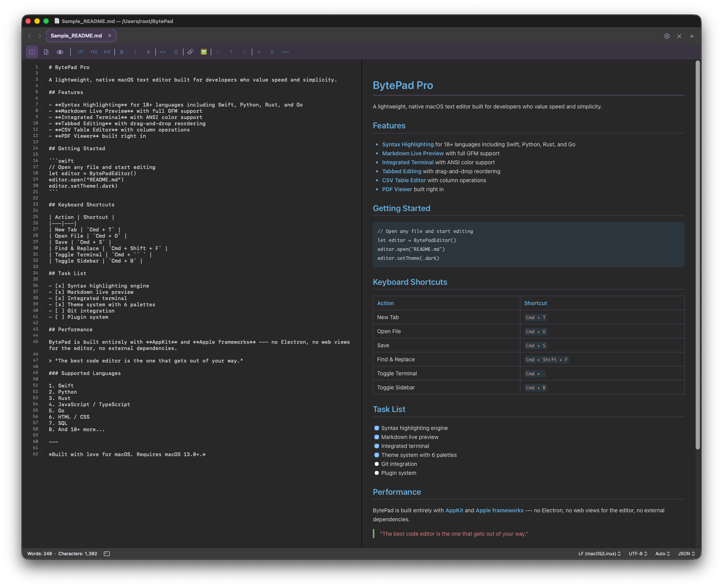Apply an H2 heading from the toolbar
Screen dimensions: 723x588
(x=94, y=52)
